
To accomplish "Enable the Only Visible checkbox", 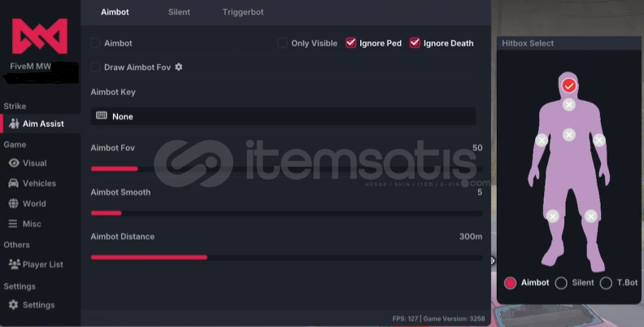I will coord(282,43).
